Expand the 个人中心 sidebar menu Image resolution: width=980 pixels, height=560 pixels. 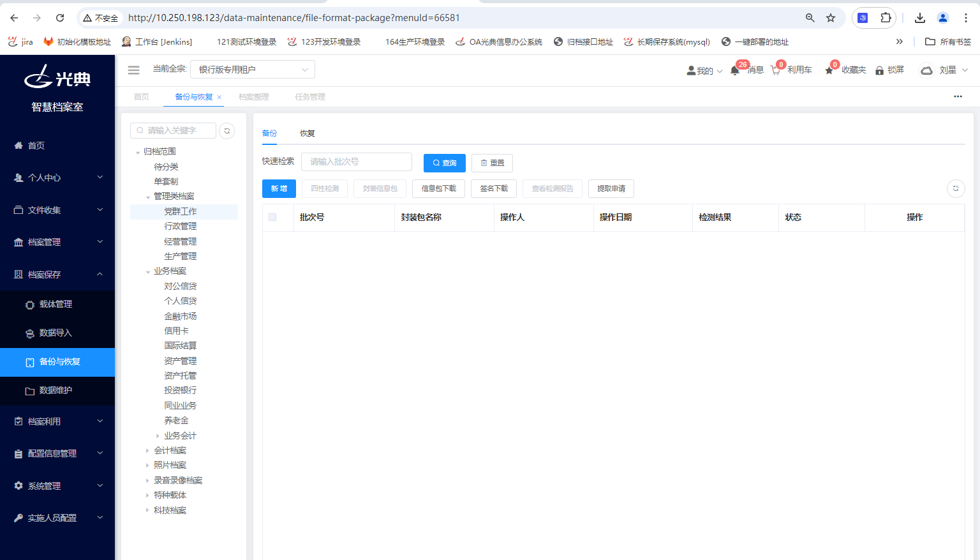pyautogui.click(x=57, y=178)
